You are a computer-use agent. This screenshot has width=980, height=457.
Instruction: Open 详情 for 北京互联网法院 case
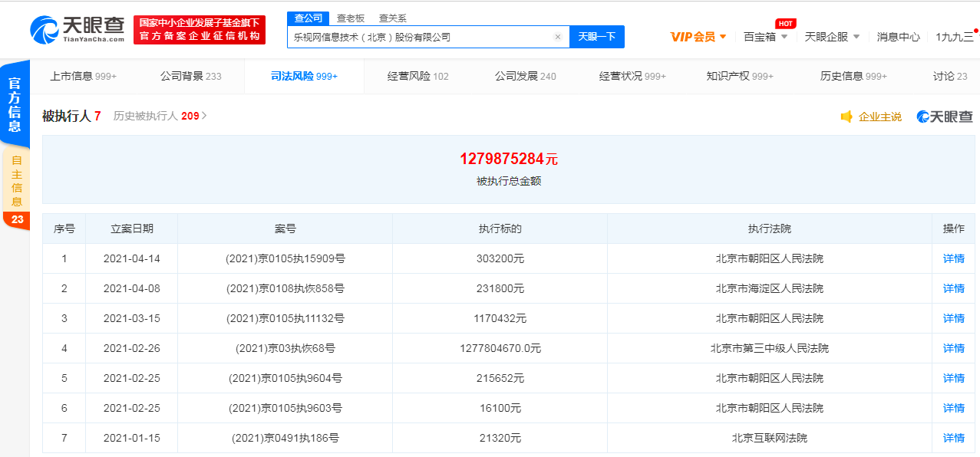point(953,438)
